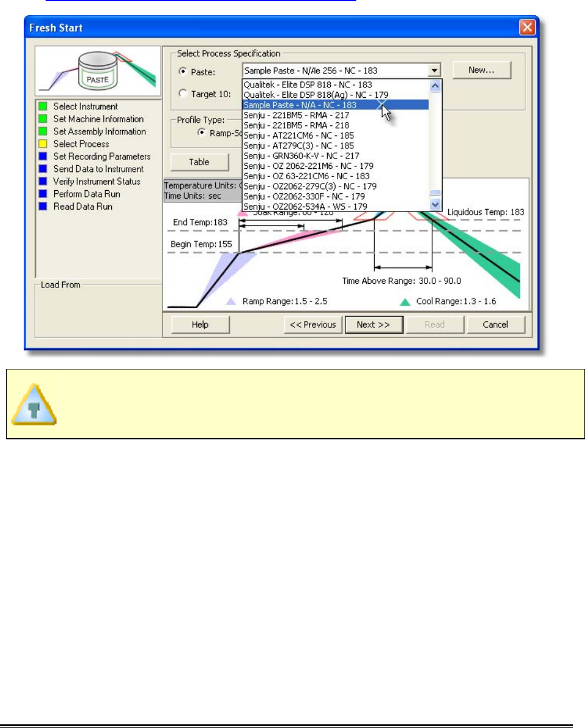Click the Time Units: sec text
The width and height of the screenshot is (585, 728).
[192, 196]
